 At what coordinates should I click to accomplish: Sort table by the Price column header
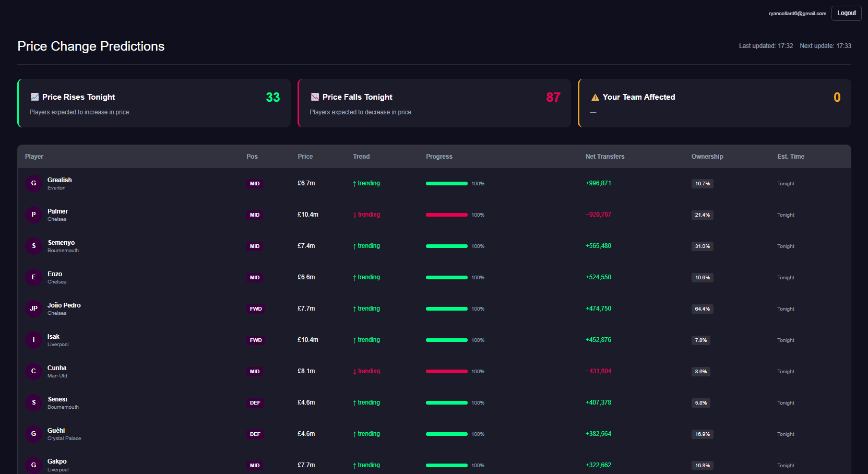click(305, 157)
